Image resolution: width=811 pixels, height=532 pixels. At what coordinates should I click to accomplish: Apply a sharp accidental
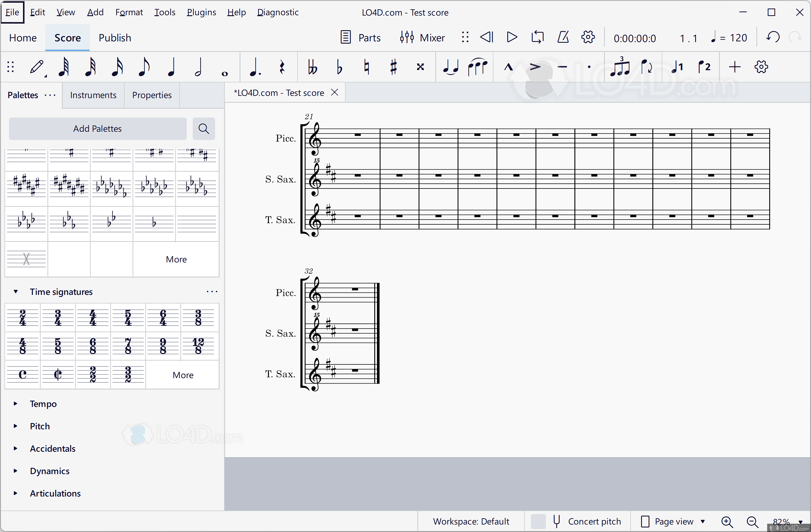(x=394, y=67)
